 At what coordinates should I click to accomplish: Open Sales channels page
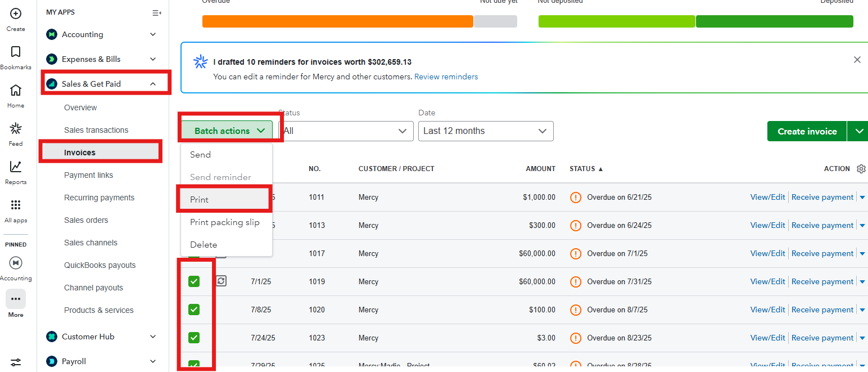tap(91, 243)
